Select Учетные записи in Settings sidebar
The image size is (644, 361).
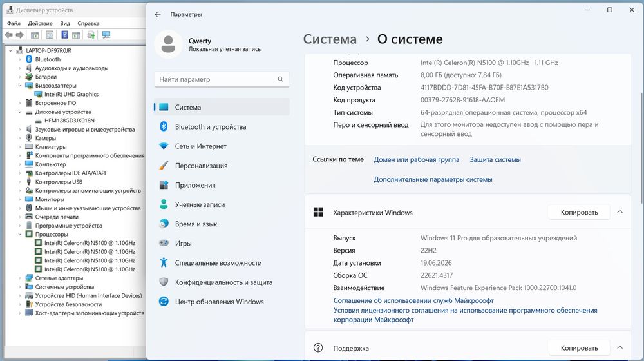tap(222, 204)
